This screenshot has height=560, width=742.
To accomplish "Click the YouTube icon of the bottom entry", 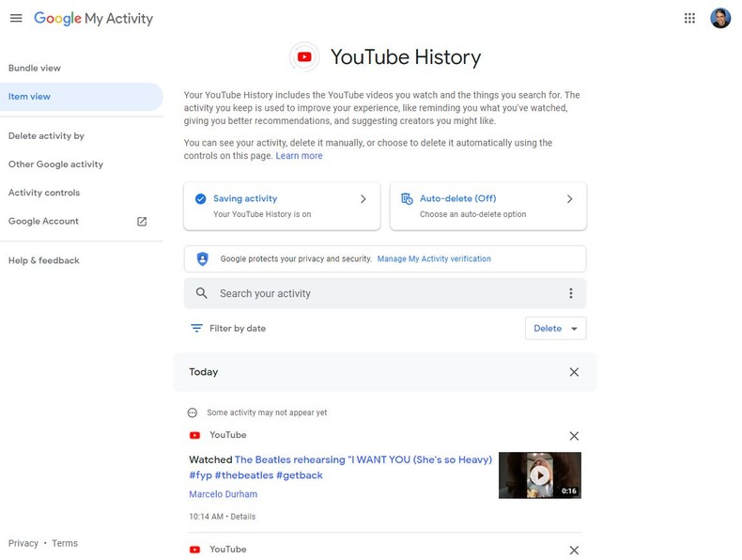I will (194, 550).
